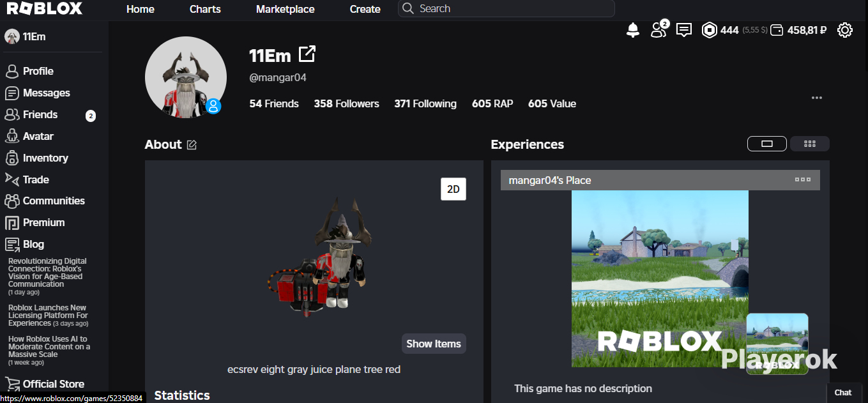The height and width of the screenshot is (403, 868).
Task: Open the Chat button
Action: click(843, 392)
